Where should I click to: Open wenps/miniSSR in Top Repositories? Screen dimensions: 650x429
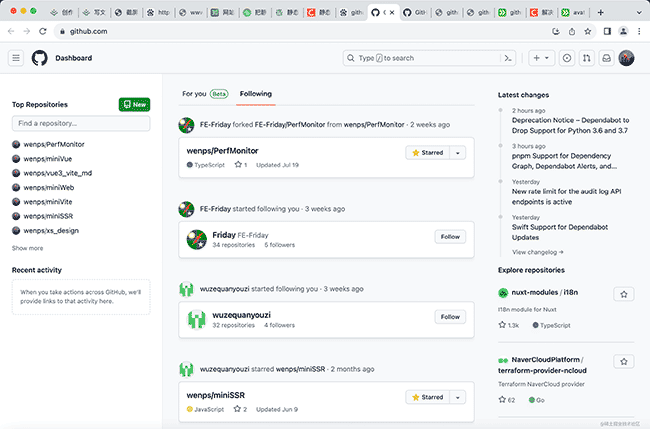coord(48,216)
